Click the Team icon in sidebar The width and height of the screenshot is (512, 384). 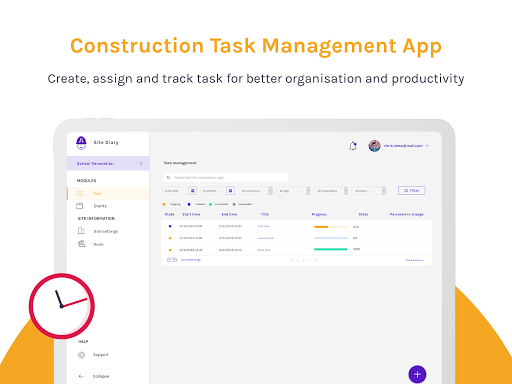[82, 244]
